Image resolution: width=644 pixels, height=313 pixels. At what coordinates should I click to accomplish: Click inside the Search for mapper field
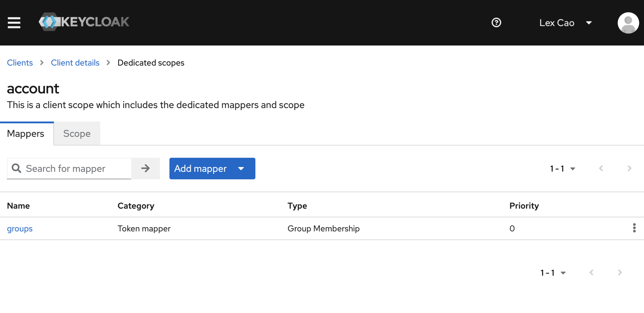pyautogui.click(x=72, y=168)
